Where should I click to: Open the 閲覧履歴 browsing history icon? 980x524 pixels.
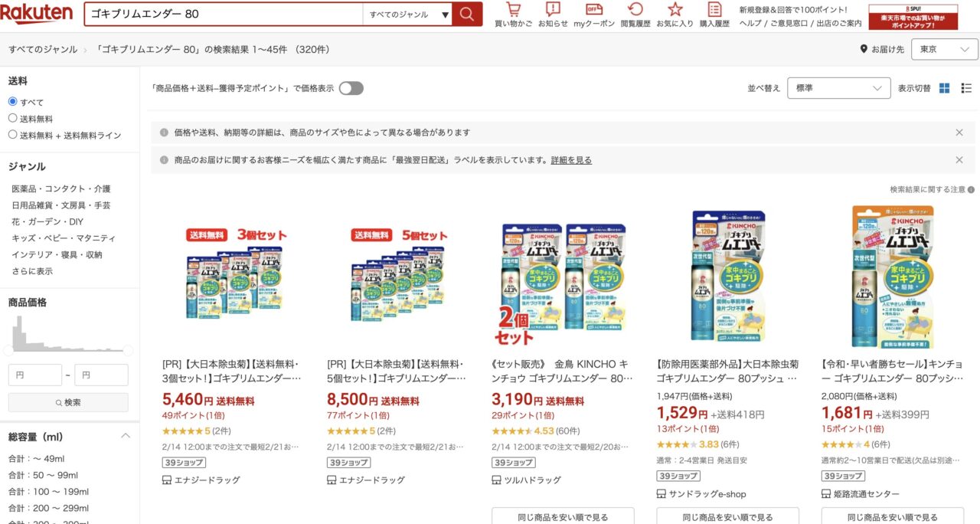pyautogui.click(x=635, y=9)
